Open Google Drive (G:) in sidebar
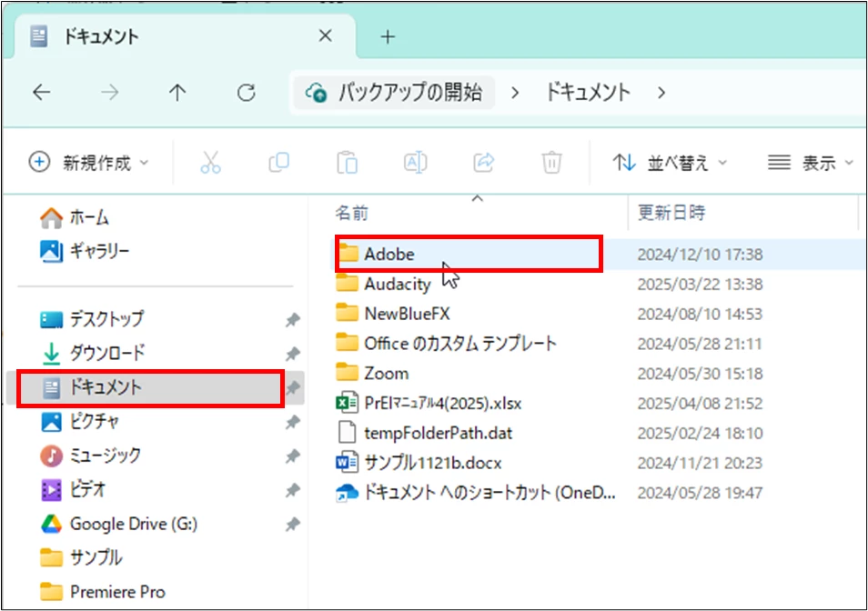Viewport: 868px width, 611px height. coord(119,524)
